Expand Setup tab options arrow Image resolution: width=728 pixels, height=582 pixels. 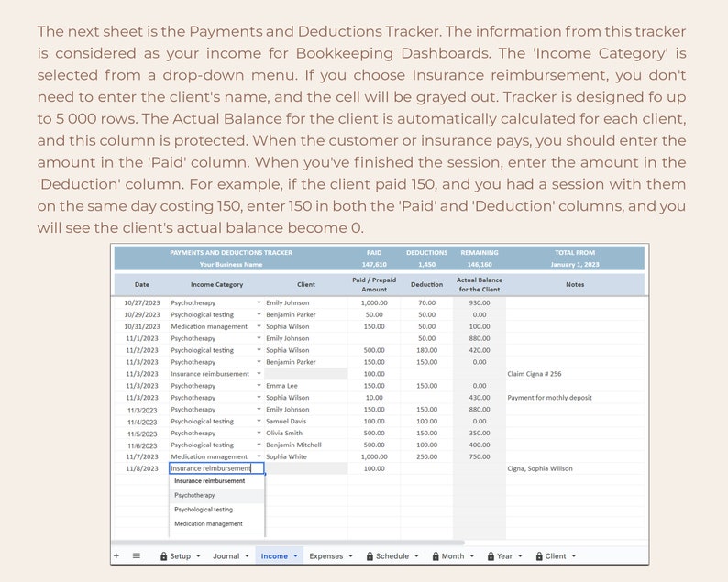tap(198, 556)
